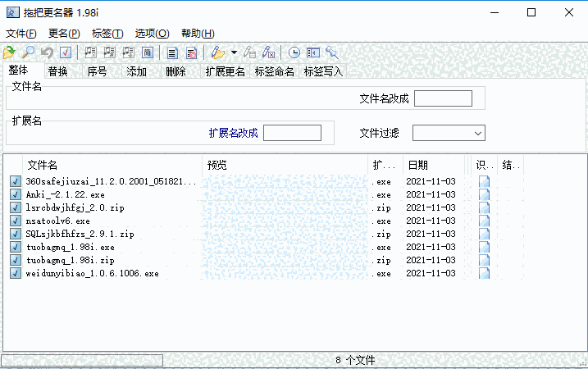This screenshot has width=588, height=369.
Task: Click the 简 simplified Chinese conversion icon
Action: [x=148, y=52]
